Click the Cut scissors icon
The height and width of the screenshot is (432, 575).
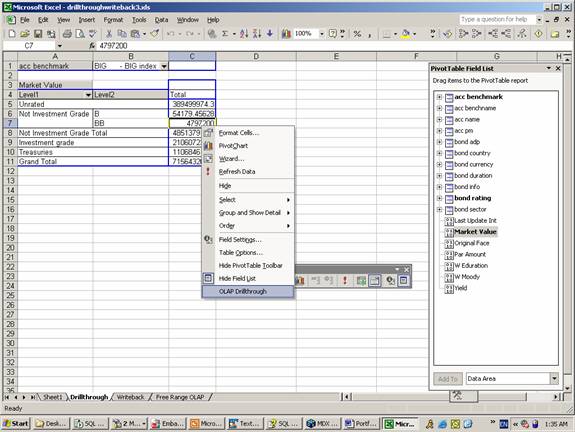click(109, 34)
